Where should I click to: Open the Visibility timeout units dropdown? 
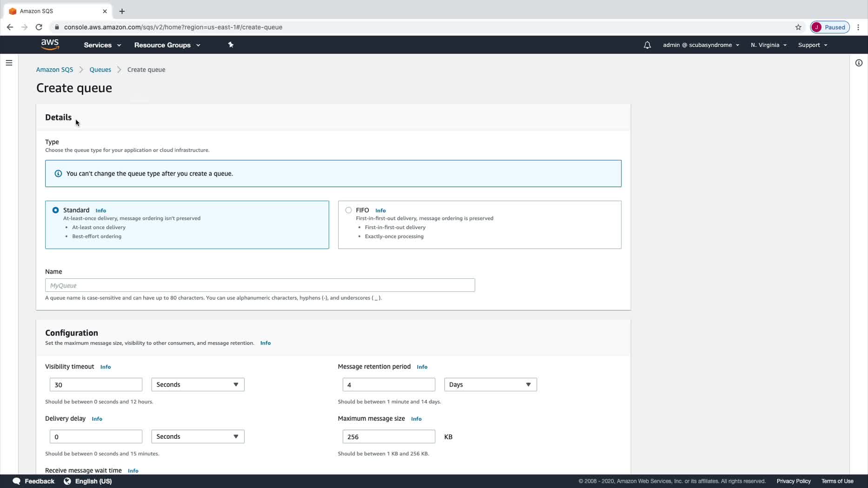198,384
